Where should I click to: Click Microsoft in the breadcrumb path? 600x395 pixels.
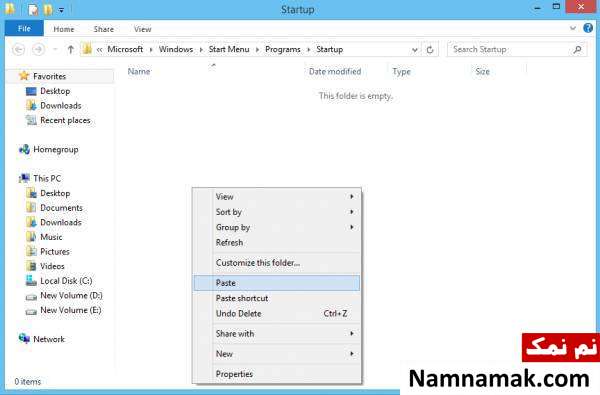click(x=125, y=49)
